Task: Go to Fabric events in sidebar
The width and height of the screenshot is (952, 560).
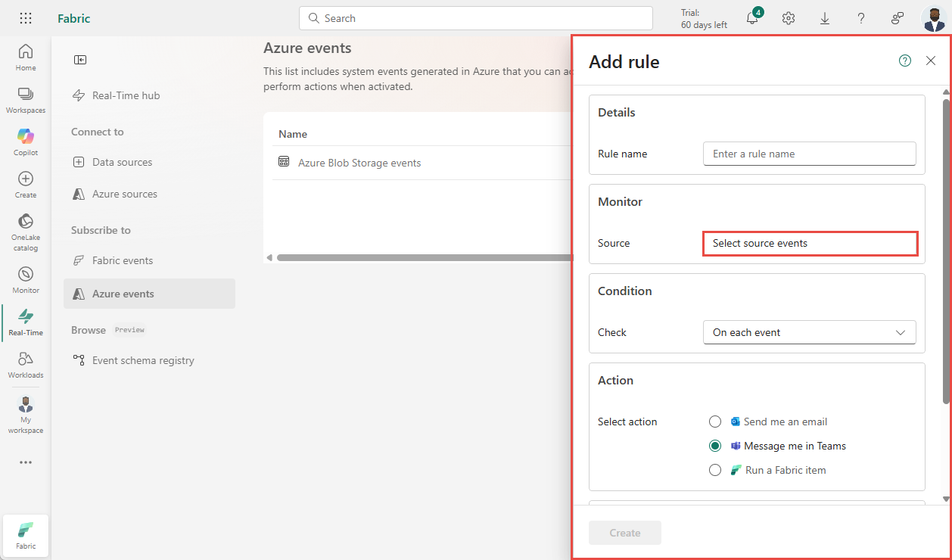Action: point(123,260)
